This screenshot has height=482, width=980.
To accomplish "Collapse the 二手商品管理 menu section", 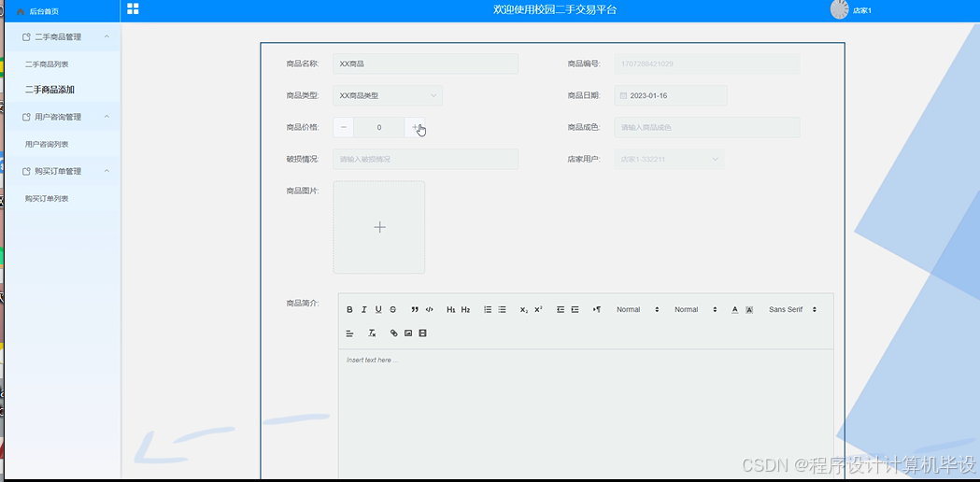I will tap(63, 36).
